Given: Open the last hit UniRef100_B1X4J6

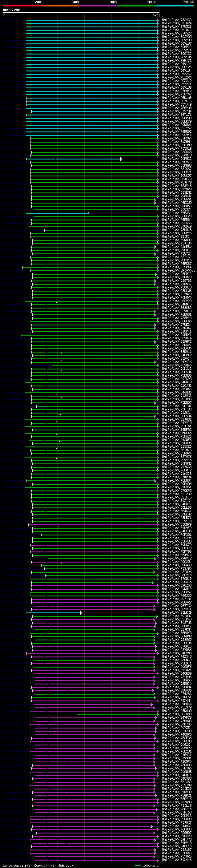Looking at the screenshot, I should [x=177, y=860].
